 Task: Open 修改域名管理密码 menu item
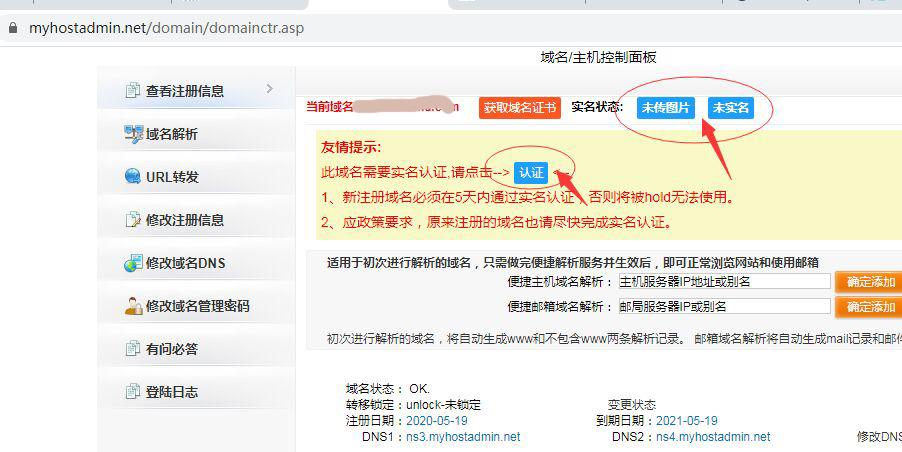tap(196, 304)
